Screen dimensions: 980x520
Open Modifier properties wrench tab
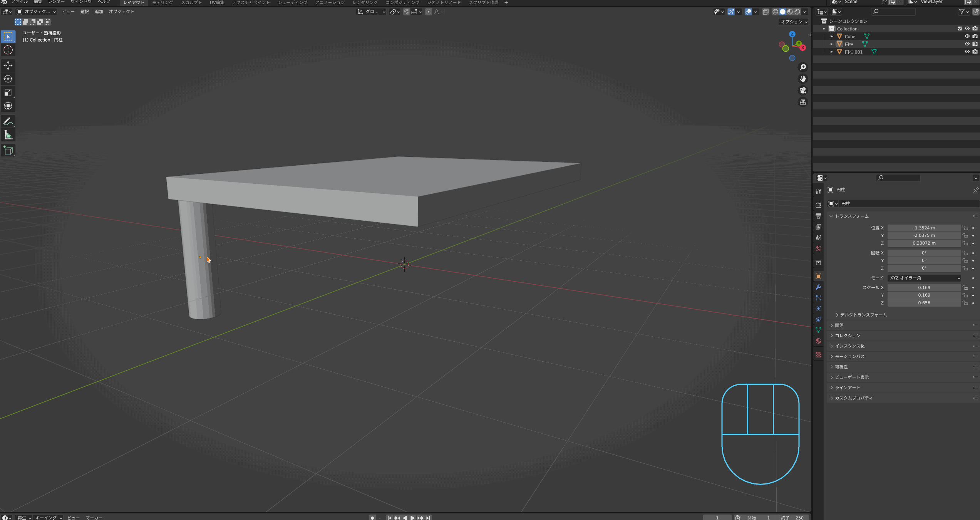[819, 287]
